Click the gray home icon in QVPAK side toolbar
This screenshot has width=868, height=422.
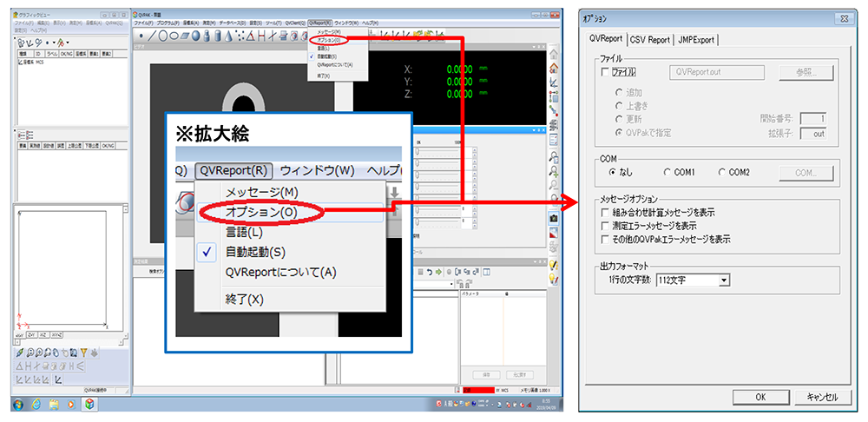(x=553, y=55)
